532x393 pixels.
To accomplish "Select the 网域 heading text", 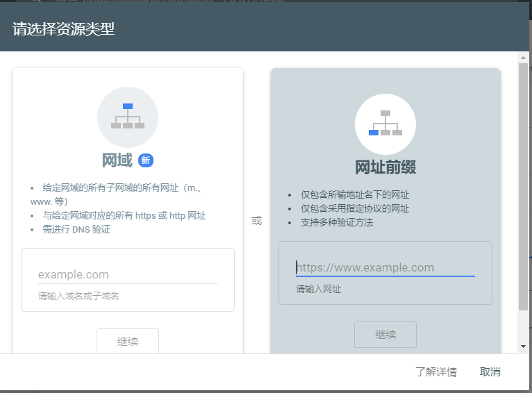I will coord(117,160).
